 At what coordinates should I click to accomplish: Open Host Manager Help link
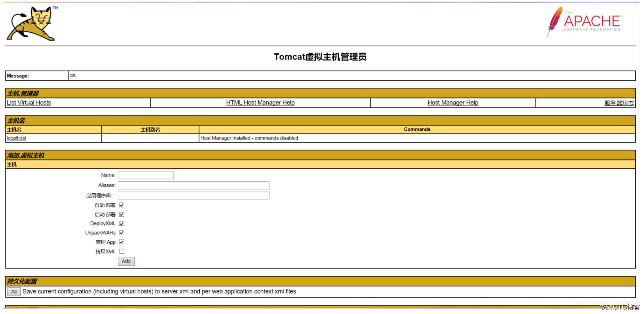(453, 103)
